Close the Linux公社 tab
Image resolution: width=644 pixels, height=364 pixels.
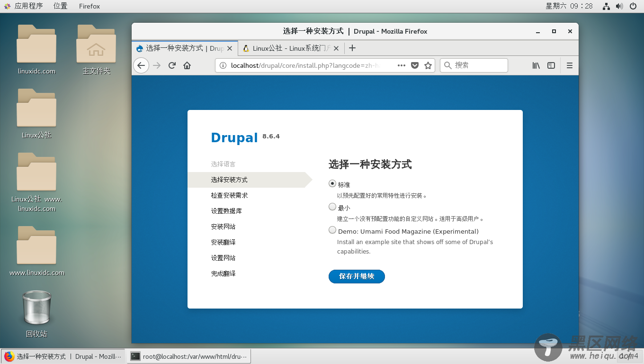[336, 48]
